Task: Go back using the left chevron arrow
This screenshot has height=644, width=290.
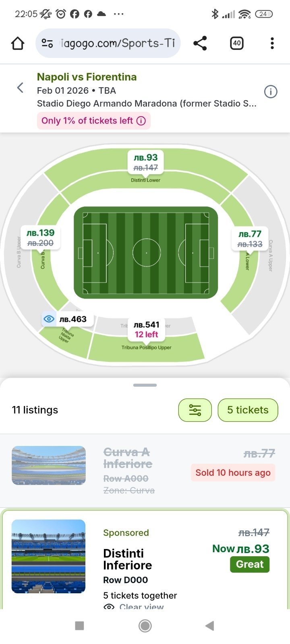Action: point(20,88)
